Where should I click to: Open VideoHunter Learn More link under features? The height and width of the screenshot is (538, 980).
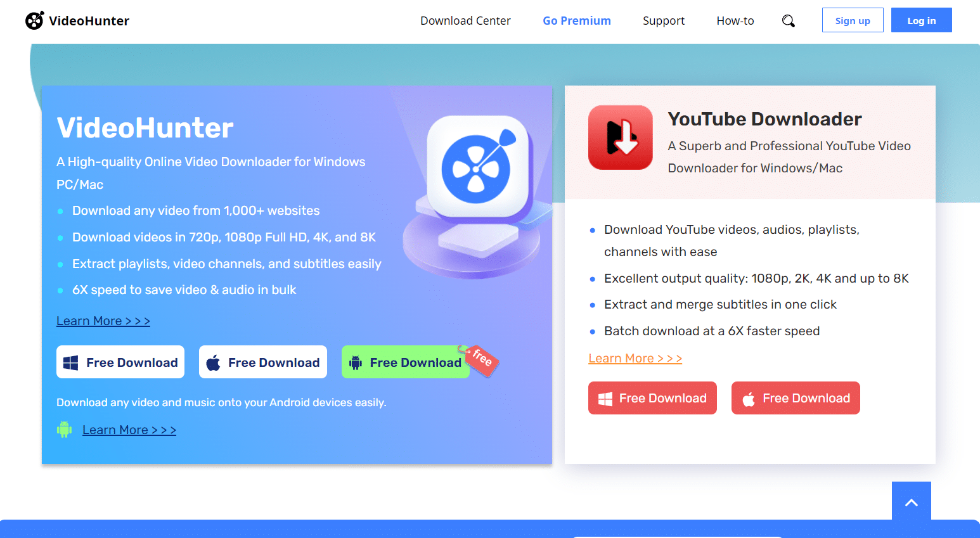coord(103,321)
